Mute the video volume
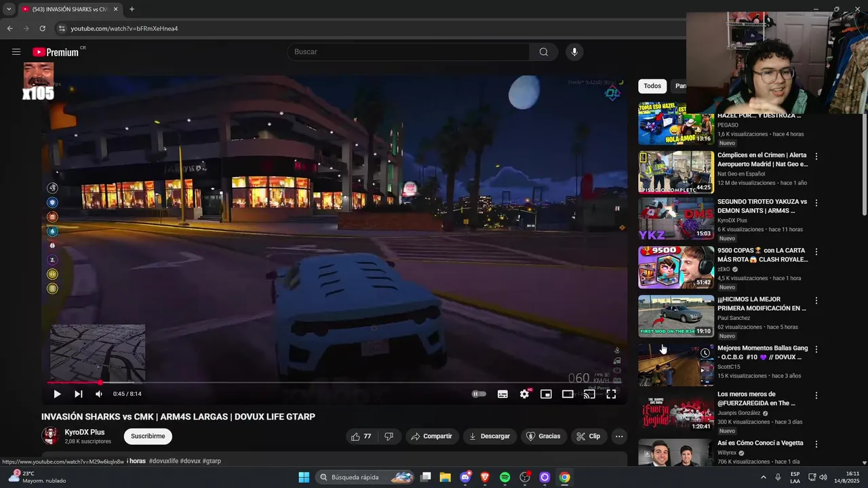868x488 pixels. [x=99, y=394]
